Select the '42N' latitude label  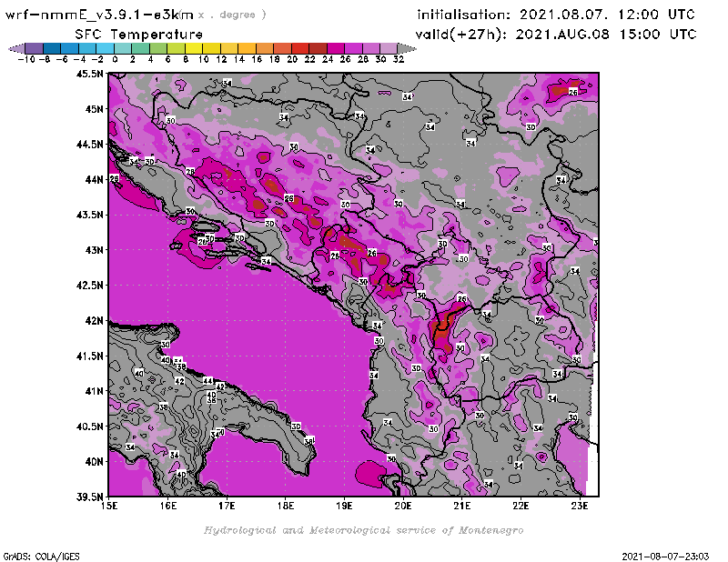pos(95,321)
